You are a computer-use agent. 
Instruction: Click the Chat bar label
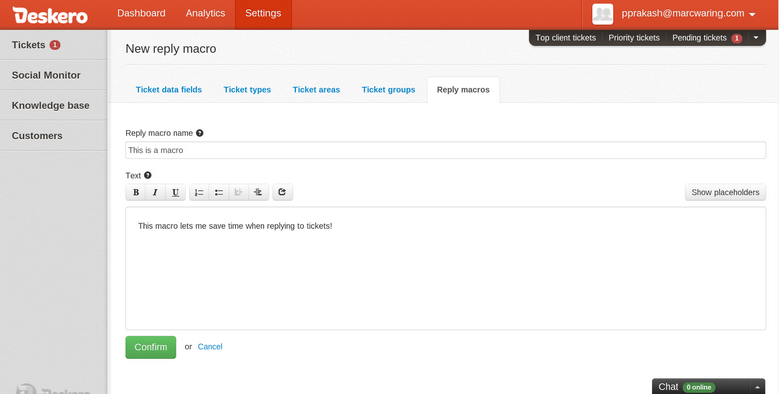[x=668, y=387]
